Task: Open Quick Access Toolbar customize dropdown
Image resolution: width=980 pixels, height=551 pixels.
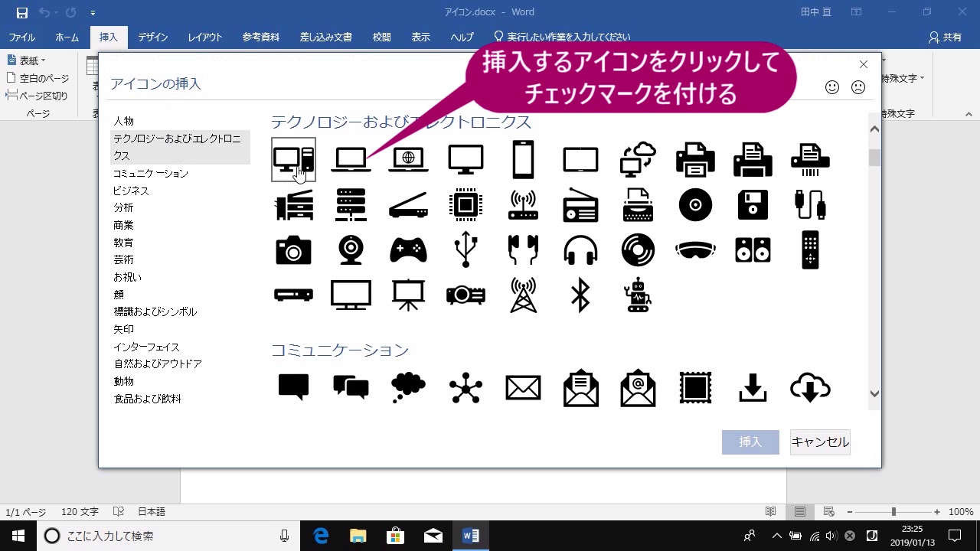Action: click(x=93, y=12)
